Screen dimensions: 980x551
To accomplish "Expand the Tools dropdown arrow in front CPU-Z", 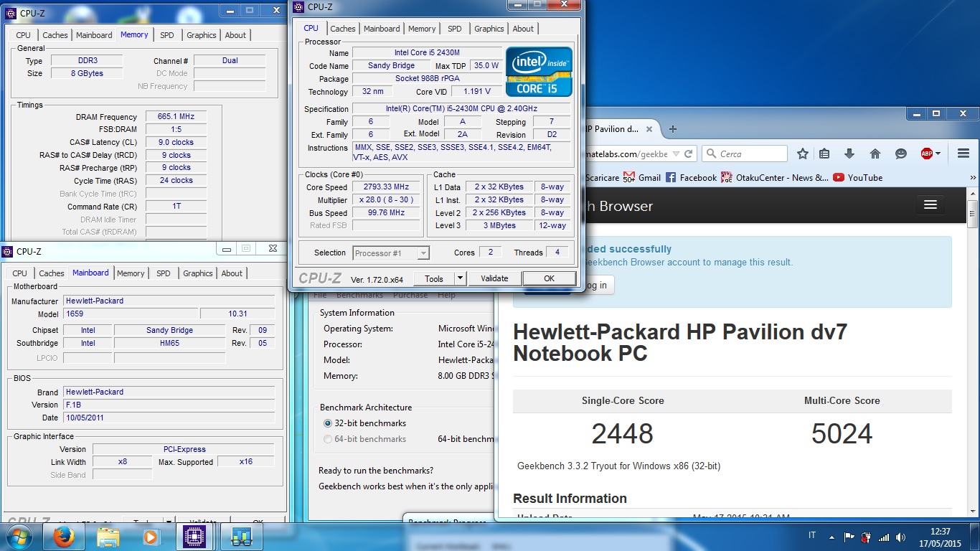I will tap(461, 278).
